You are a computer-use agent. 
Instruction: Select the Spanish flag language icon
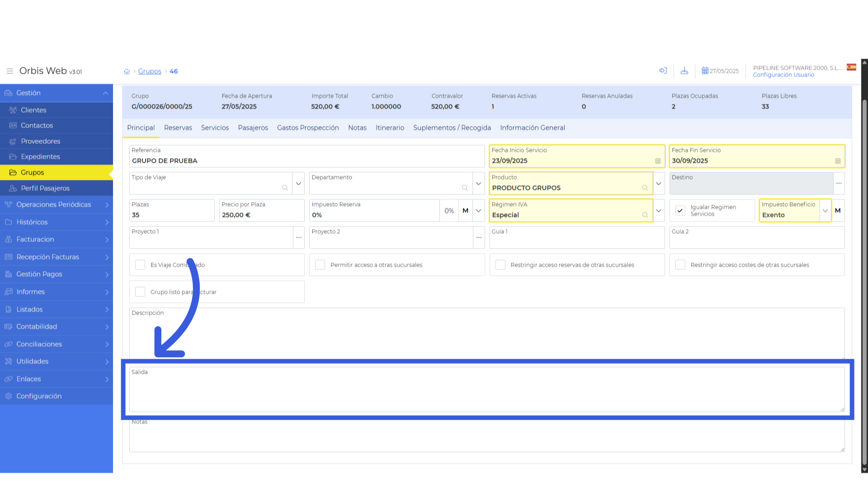point(851,67)
